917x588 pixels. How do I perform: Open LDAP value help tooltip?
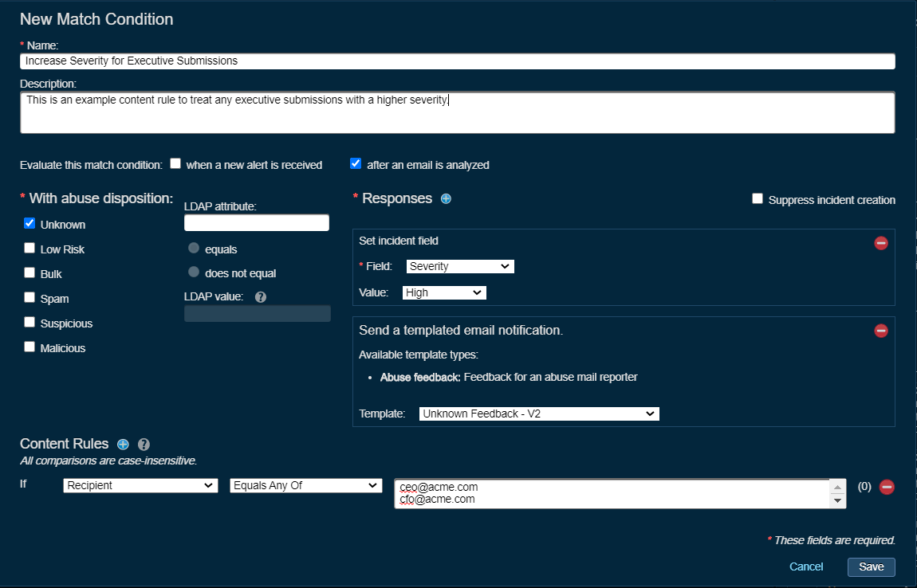click(261, 297)
